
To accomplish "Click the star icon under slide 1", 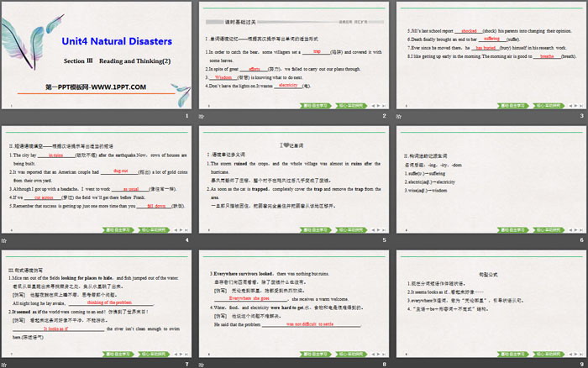I will [7, 115].
